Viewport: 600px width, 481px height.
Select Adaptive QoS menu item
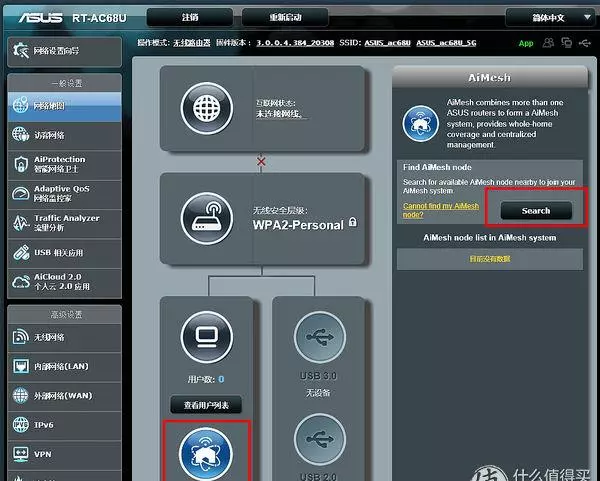point(65,194)
